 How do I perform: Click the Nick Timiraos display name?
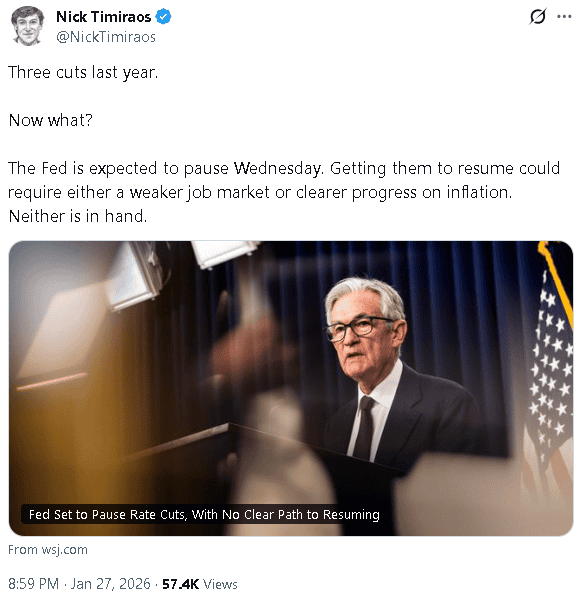[103, 17]
